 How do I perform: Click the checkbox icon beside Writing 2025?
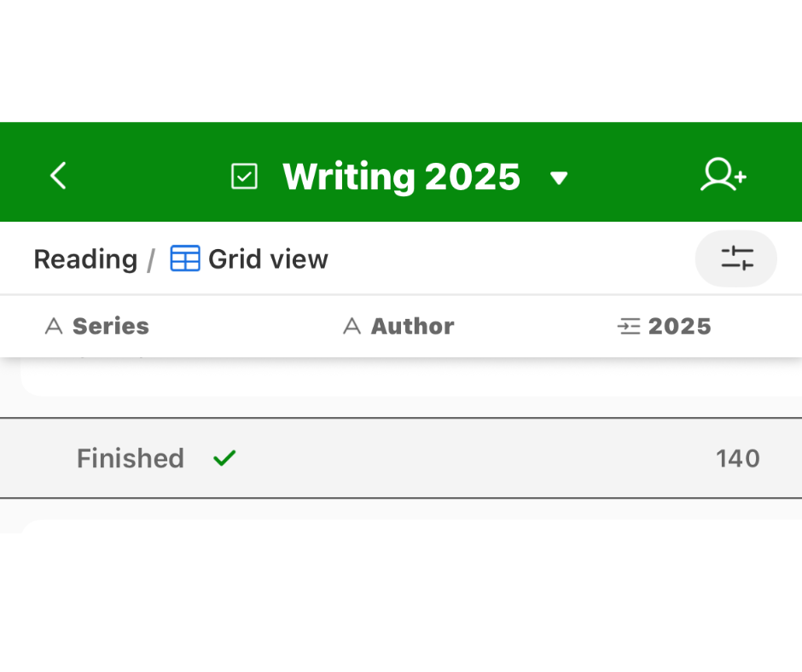[244, 177]
